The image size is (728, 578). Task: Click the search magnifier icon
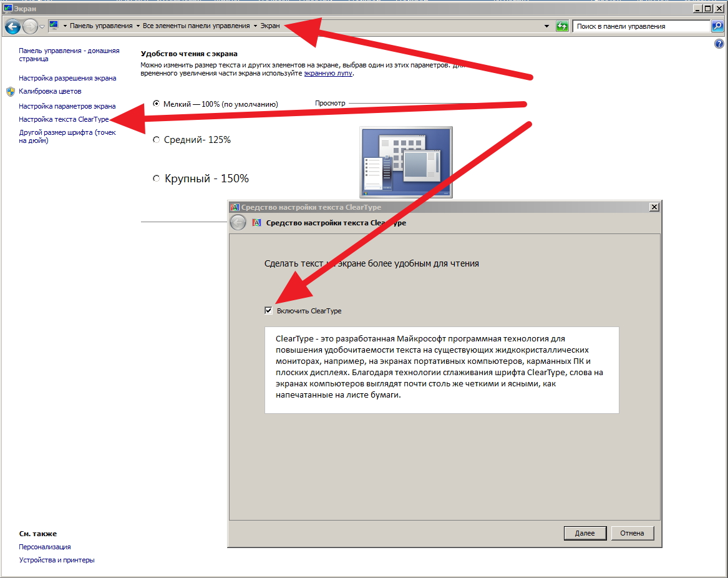click(x=717, y=26)
